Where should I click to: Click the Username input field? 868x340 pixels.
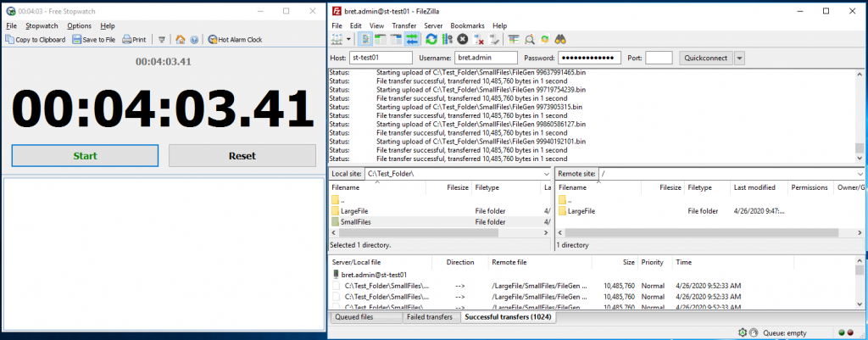pyautogui.click(x=486, y=58)
